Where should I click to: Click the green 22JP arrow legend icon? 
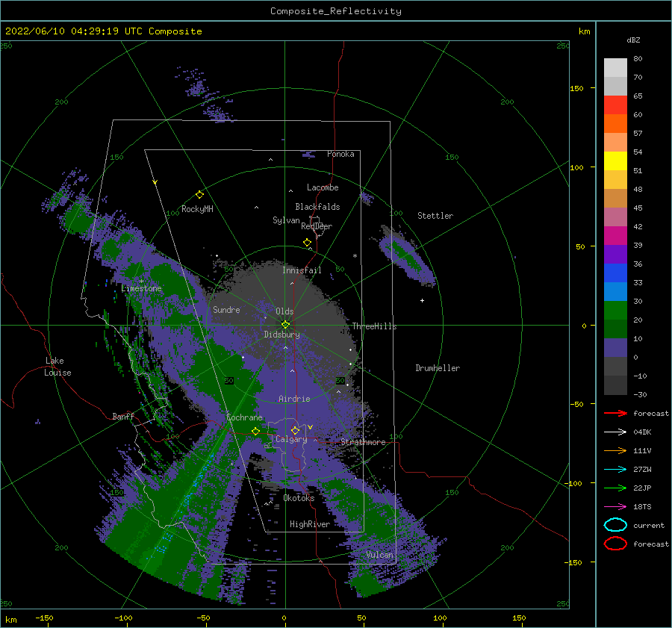tap(615, 488)
